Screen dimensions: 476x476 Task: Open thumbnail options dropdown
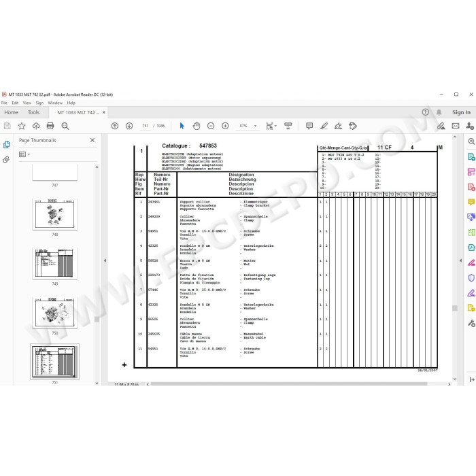click(x=24, y=154)
